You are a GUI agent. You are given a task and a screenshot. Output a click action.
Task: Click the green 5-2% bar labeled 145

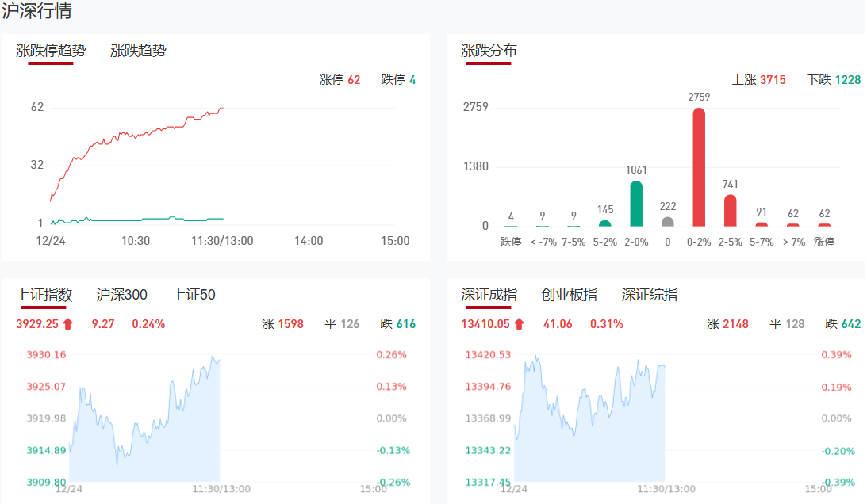(x=604, y=223)
